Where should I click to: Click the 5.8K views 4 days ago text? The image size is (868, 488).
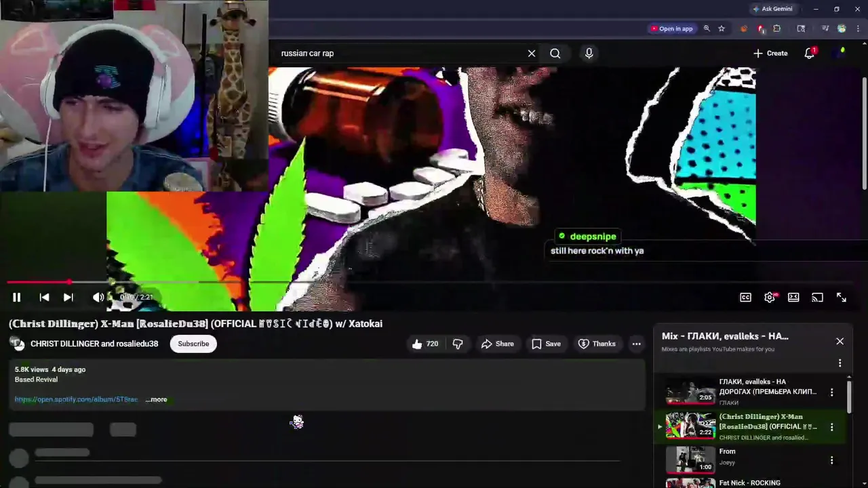[x=50, y=369]
